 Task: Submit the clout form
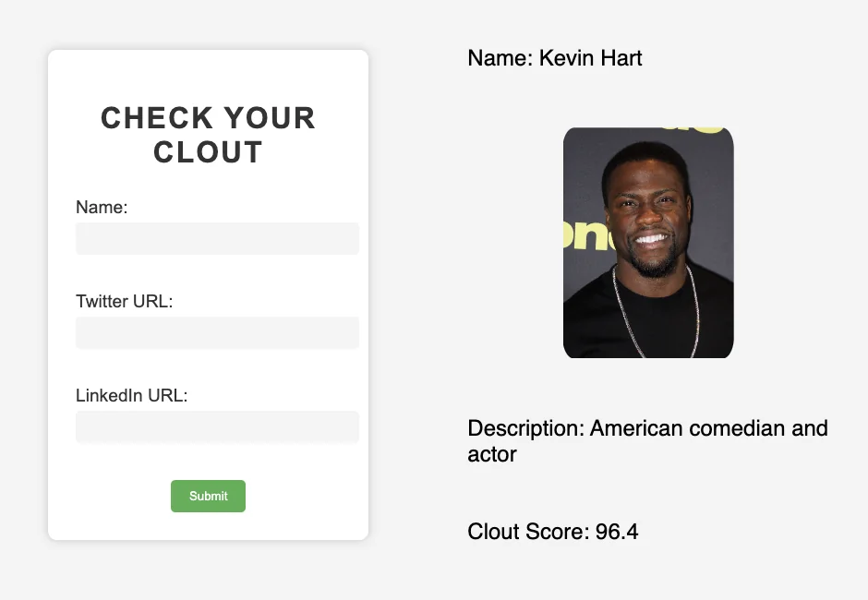(208, 496)
